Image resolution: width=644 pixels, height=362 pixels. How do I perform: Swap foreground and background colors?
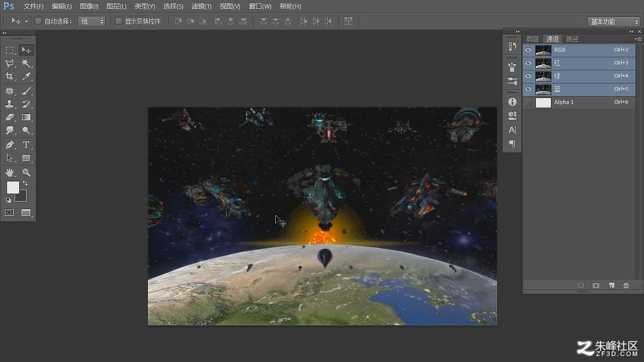25,184
